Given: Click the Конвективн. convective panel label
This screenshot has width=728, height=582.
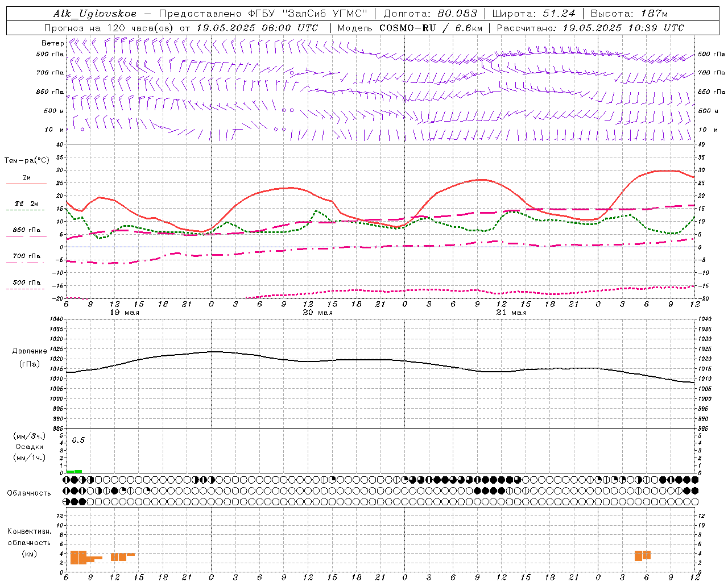Looking at the screenshot, I should [x=29, y=531].
